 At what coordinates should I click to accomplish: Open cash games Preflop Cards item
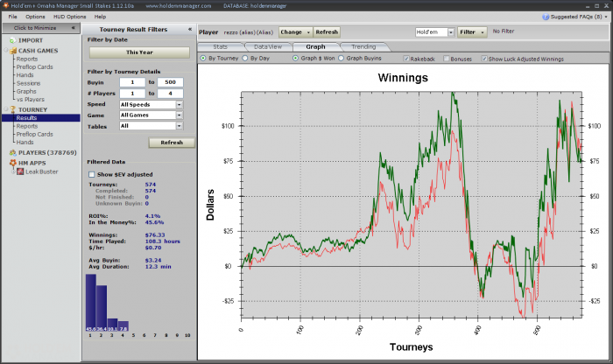34,67
